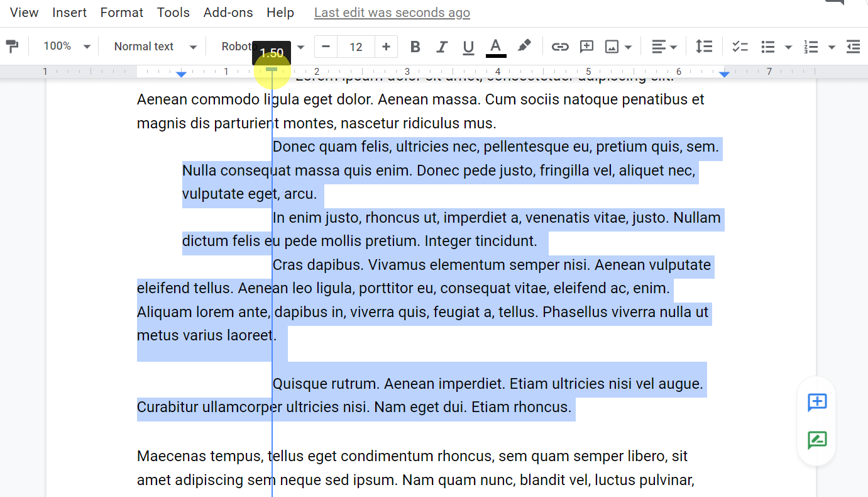Image resolution: width=868 pixels, height=497 pixels.
Task: Click 'Maecenas tempus' in the last paragraph
Action: [199, 456]
